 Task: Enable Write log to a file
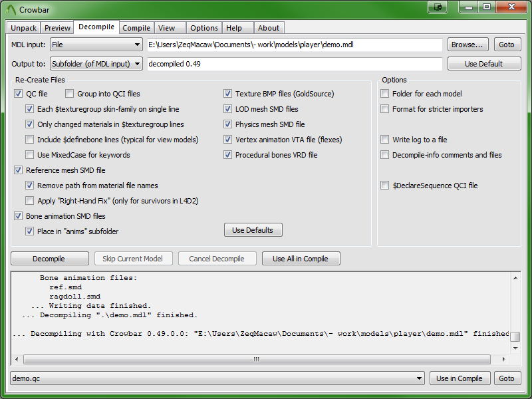pyautogui.click(x=385, y=140)
